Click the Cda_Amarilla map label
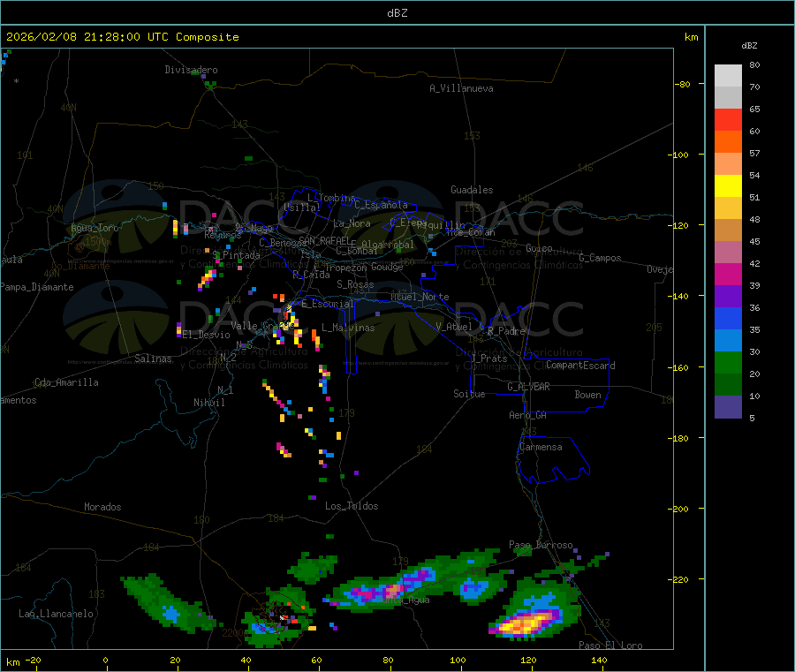 coord(66,382)
